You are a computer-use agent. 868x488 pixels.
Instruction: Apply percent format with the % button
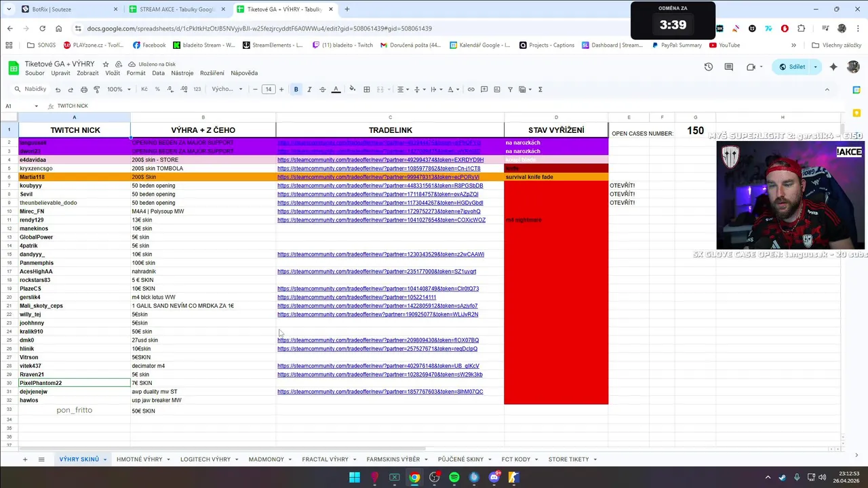tap(157, 89)
